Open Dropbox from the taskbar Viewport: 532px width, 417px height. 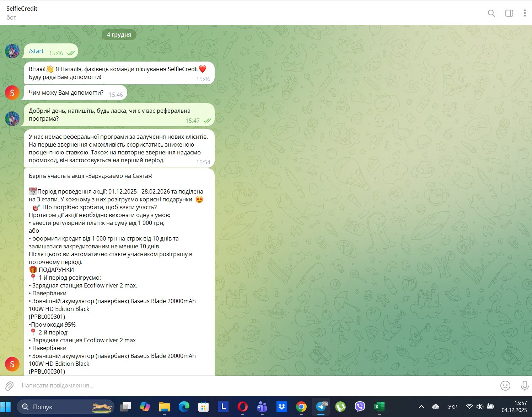[282, 407]
